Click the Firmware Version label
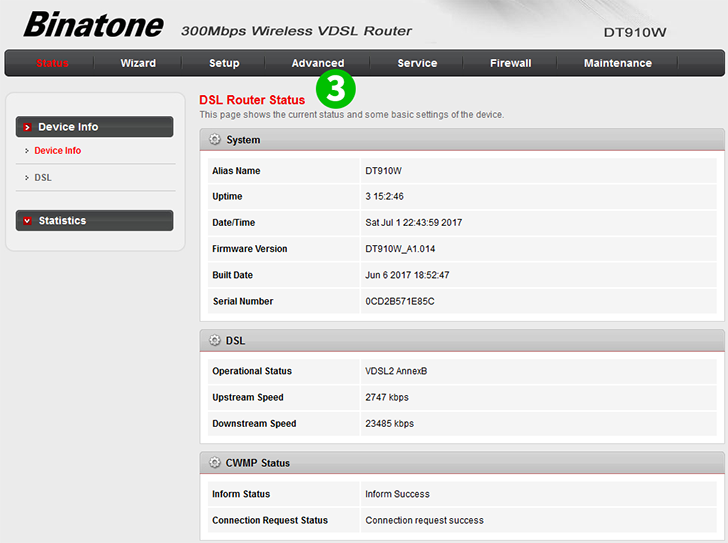The image size is (728, 543). [x=250, y=249]
